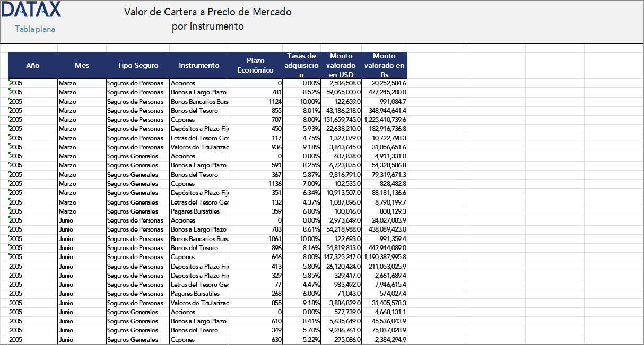
Task: Click the Instrumento column header
Action: pyautogui.click(x=199, y=65)
